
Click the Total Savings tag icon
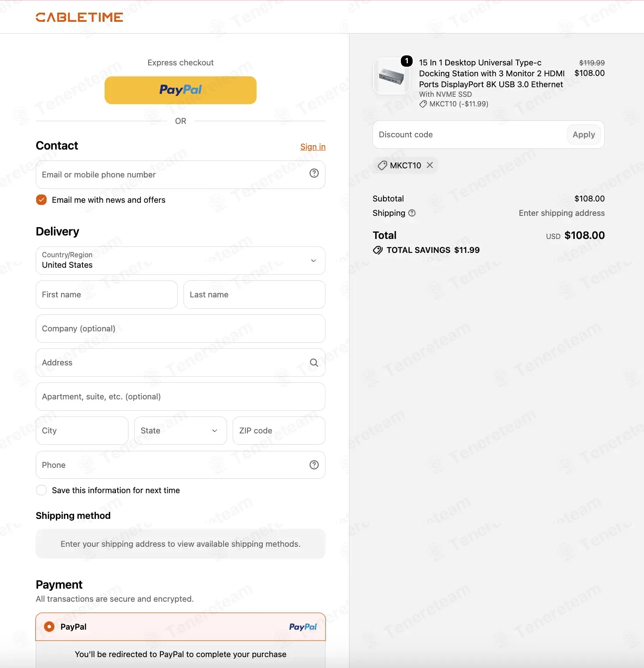(378, 250)
